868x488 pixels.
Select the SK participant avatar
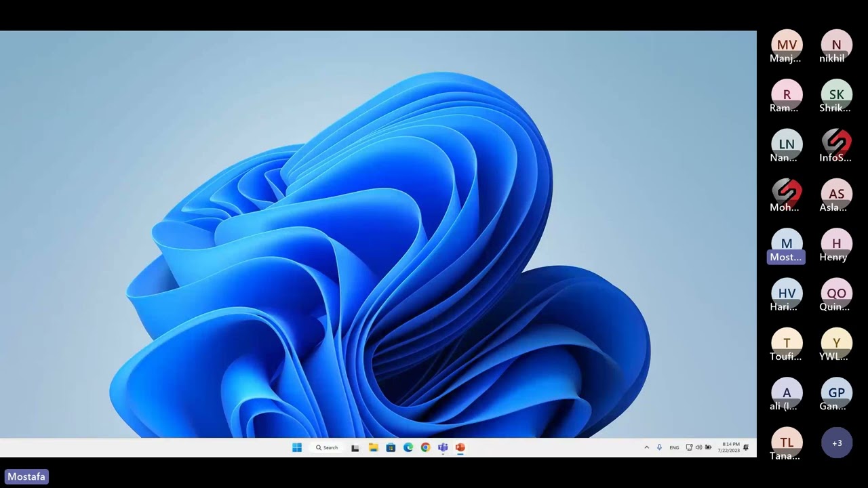pos(836,95)
